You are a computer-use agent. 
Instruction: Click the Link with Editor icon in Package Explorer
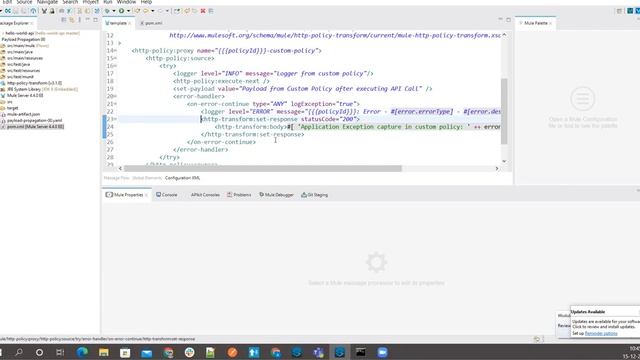72,20
